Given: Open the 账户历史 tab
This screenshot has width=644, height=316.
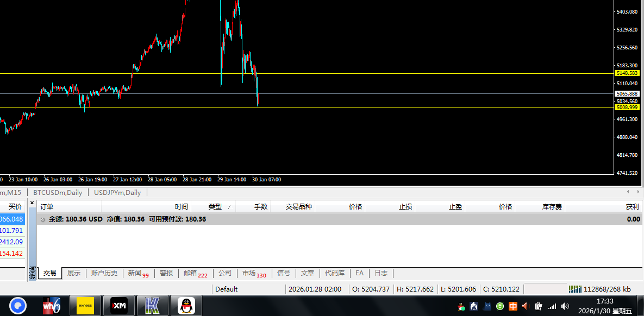Looking at the screenshot, I should point(104,273).
